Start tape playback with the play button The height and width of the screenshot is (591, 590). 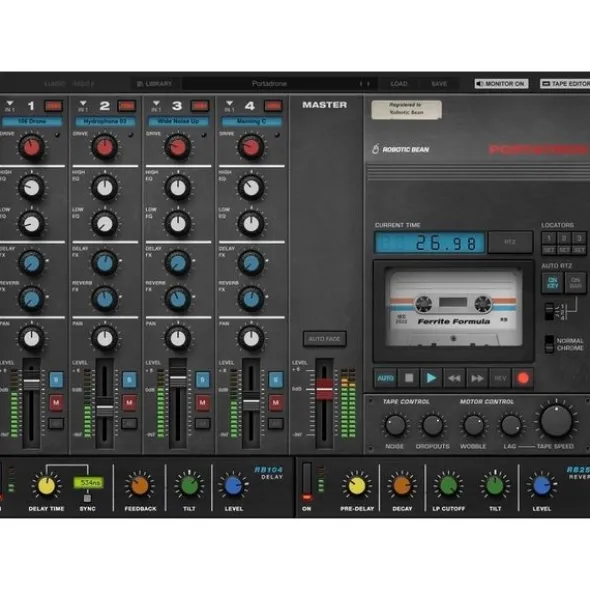[x=431, y=378]
